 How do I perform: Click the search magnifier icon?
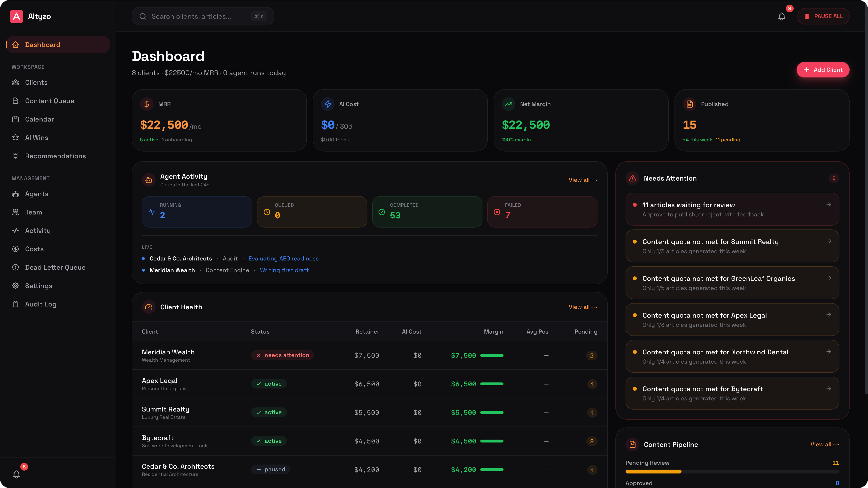pyautogui.click(x=143, y=16)
